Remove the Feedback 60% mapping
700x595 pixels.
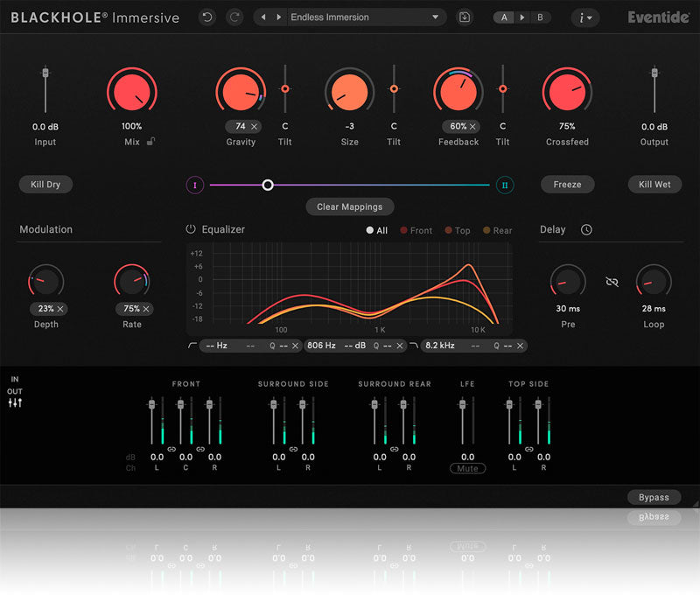click(472, 127)
